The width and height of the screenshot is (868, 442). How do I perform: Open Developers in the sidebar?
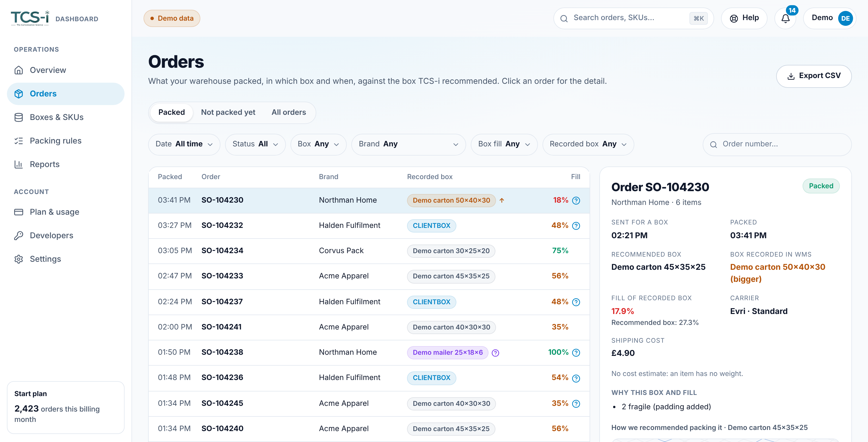(x=66, y=235)
